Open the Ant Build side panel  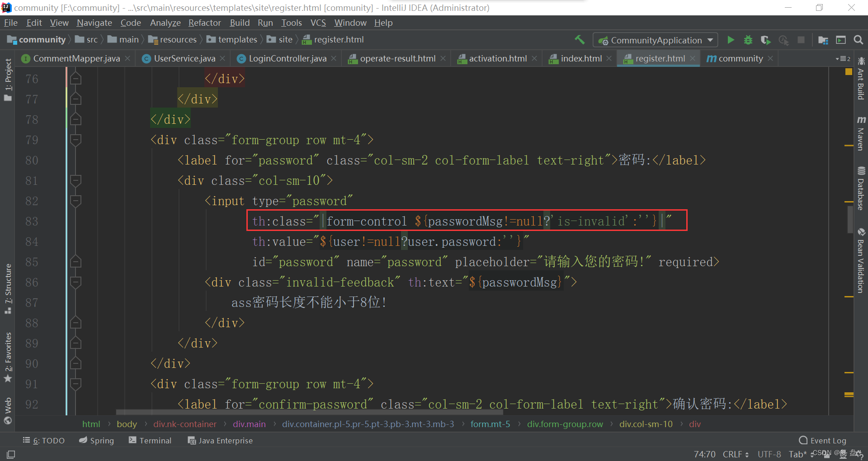(x=861, y=79)
